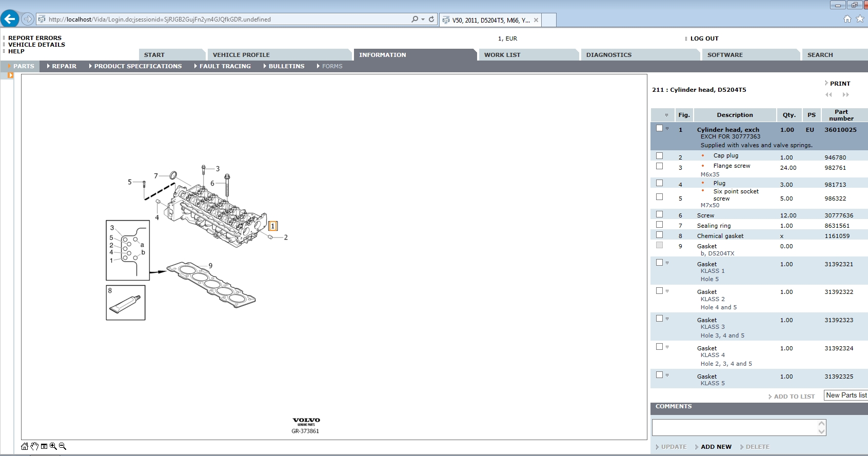Click PRINT above parts table

[x=840, y=84]
